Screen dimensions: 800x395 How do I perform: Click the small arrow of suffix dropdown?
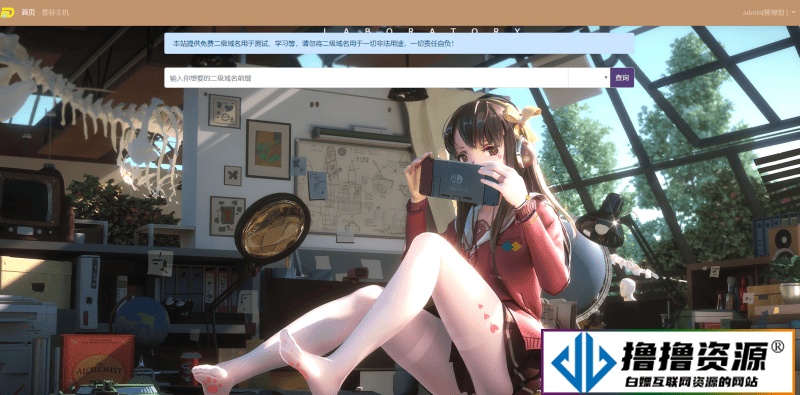(x=606, y=78)
